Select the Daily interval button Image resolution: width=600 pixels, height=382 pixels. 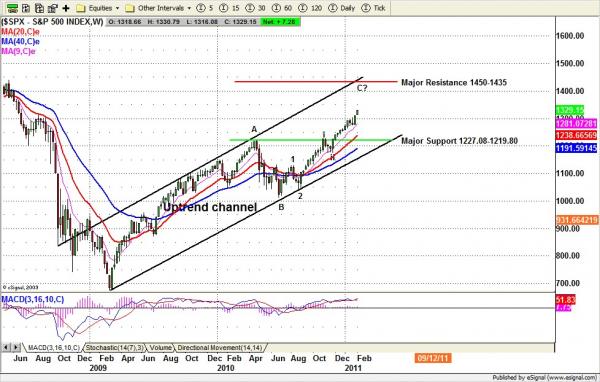(x=342, y=8)
